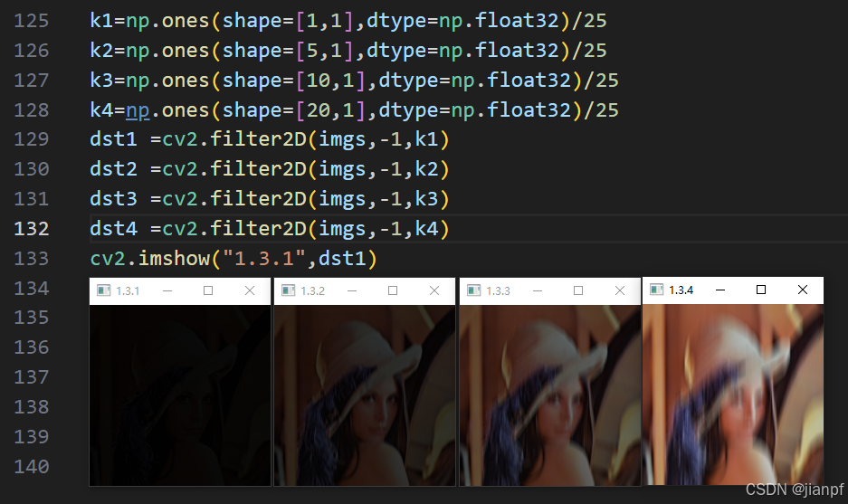The width and height of the screenshot is (848, 504).
Task: Minimize the 1.3.3 image window
Action: click(x=537, y=291)
